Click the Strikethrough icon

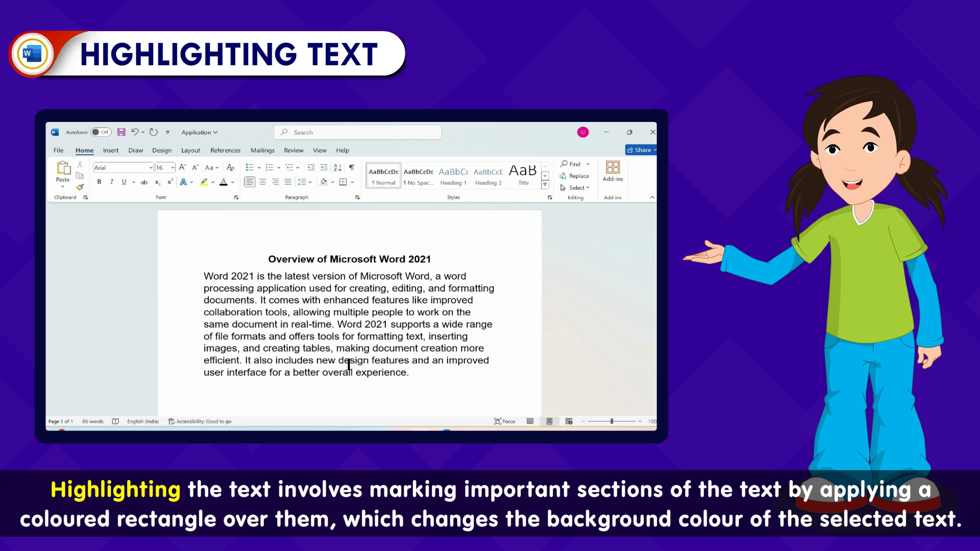click(x=144, y=182)
